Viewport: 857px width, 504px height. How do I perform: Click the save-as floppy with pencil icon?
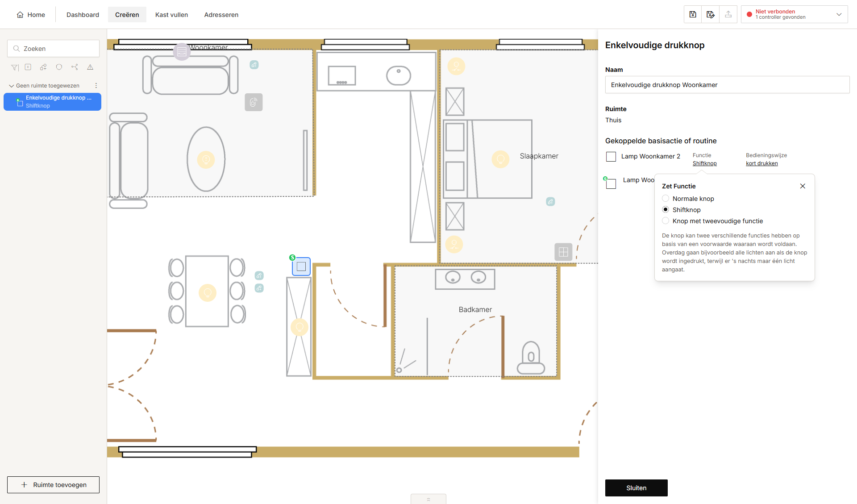tap(711, 14)
